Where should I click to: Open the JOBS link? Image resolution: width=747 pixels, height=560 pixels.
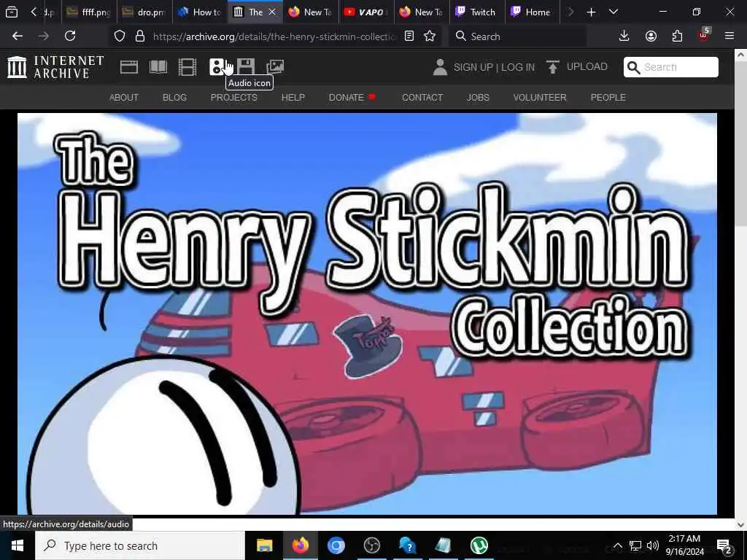478,97
